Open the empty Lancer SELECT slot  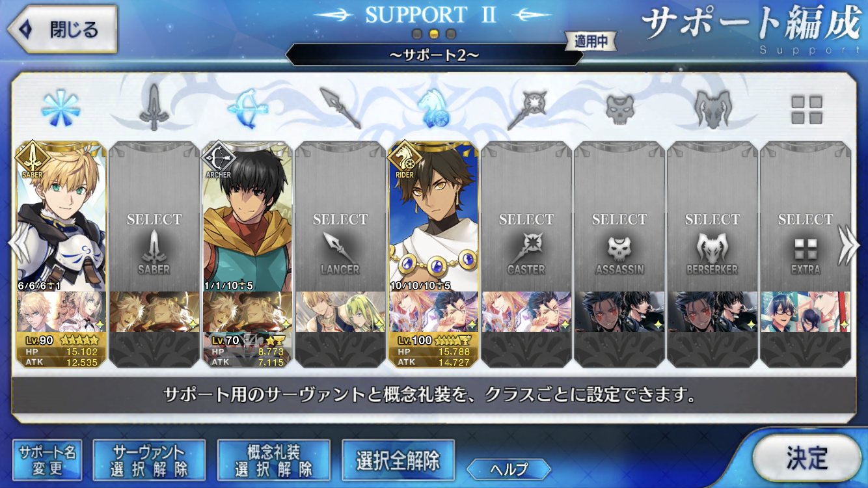[x=340, y=255]
